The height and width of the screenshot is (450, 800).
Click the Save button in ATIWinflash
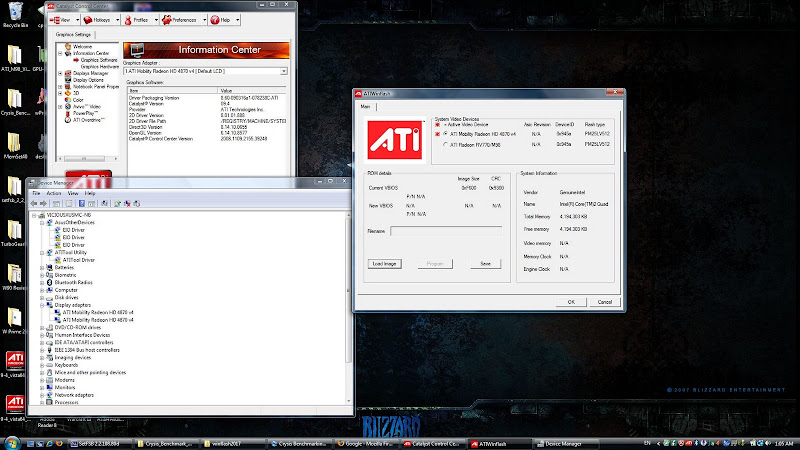pos(485,264)
